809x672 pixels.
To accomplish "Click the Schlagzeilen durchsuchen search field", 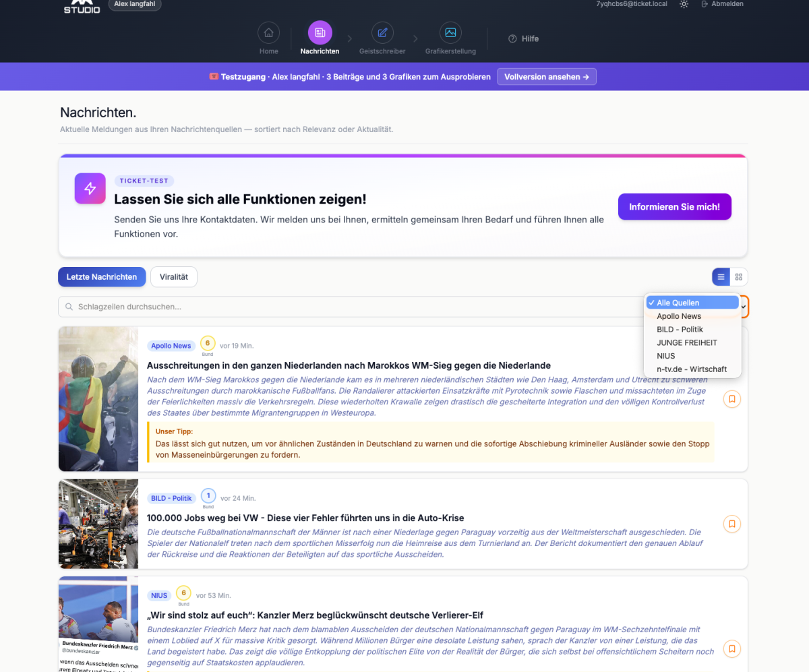I will coord(349,307).
